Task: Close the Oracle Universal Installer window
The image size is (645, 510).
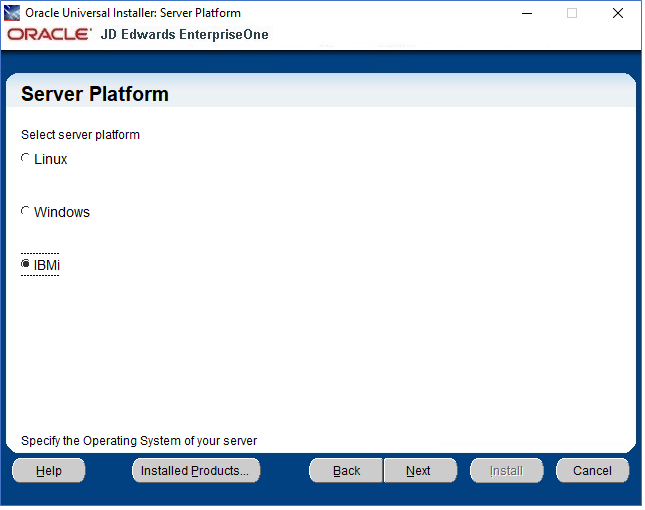Action: (617, 13)
